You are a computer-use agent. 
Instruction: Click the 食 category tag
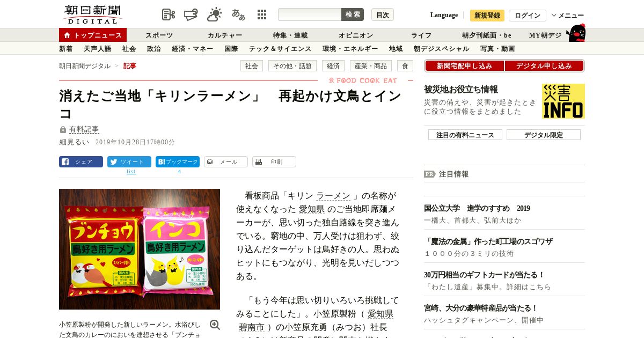coord(405,66)
